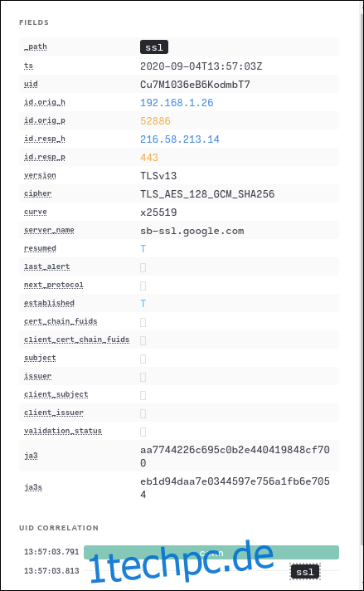364x591 pixels.
Task: Click the resumed field T value
Action: (x=143, y=249)
